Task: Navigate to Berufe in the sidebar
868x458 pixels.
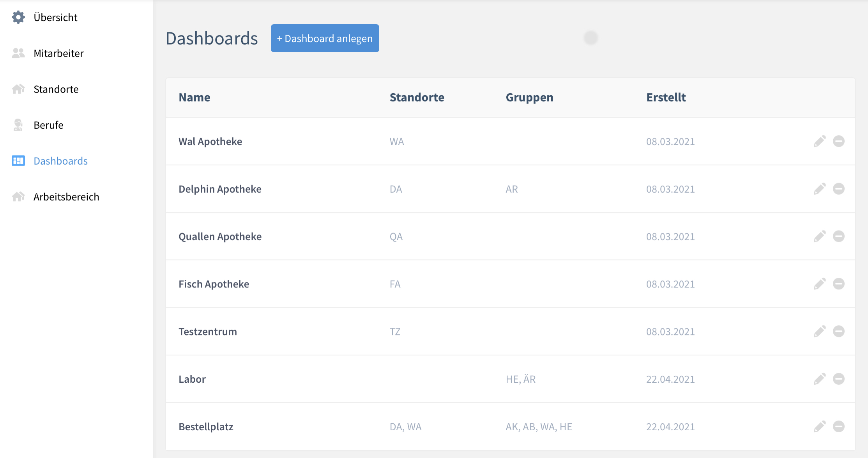Action: pos(48,125)
